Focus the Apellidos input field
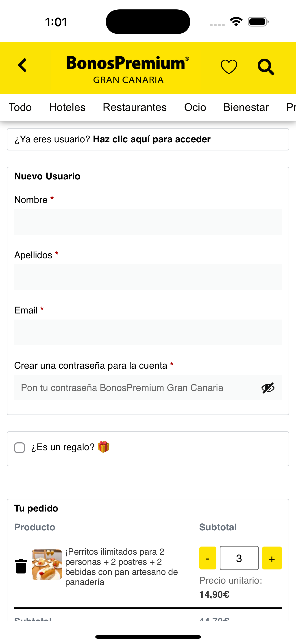Screen dimensions: 296x644 click(148, 277)
